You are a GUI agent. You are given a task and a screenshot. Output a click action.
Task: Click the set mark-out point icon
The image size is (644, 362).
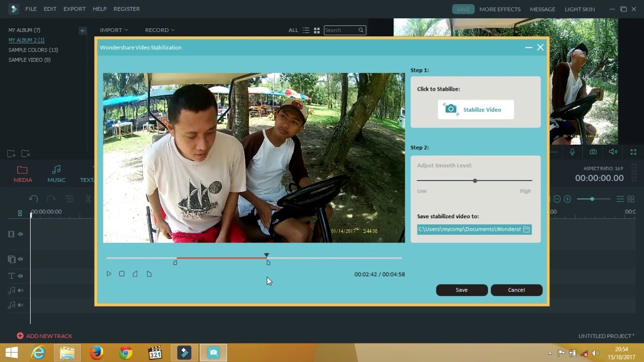149,274
